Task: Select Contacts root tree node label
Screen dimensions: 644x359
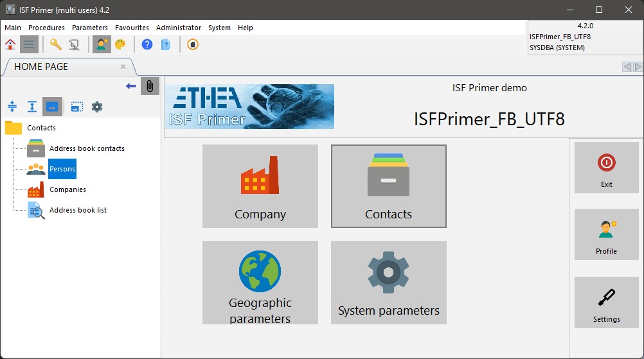Action: click(42, 128)
